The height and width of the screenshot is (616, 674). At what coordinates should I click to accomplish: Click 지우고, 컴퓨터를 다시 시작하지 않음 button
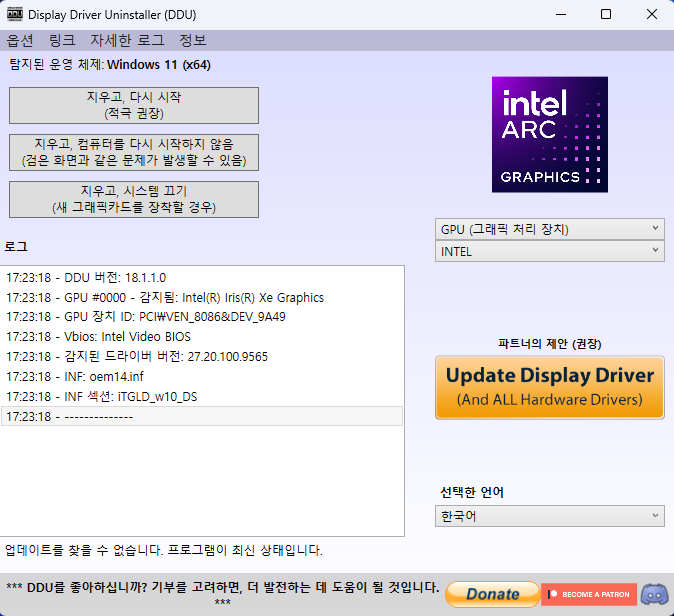tap(134, 152)
